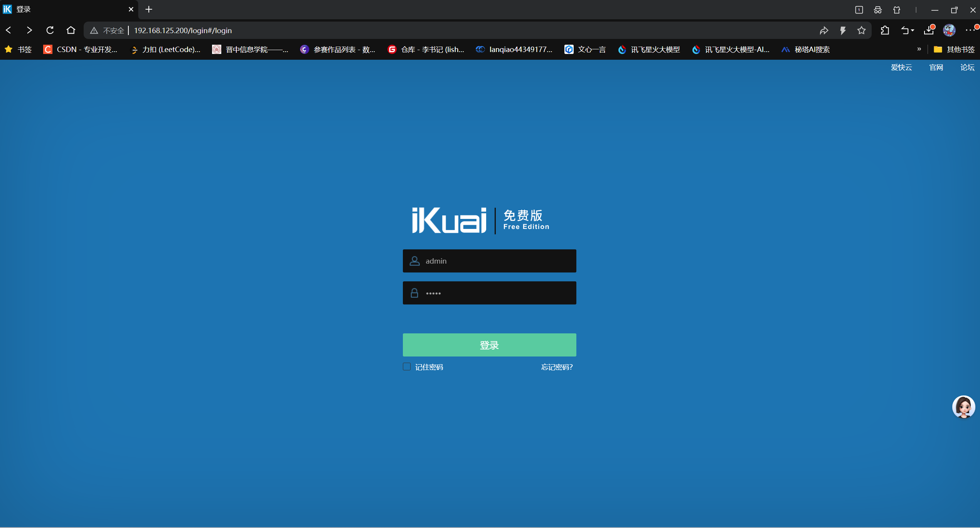Close the 登录 tab
Image resolution: width=980 pixels, height=528 pixels.
point(131,9)
